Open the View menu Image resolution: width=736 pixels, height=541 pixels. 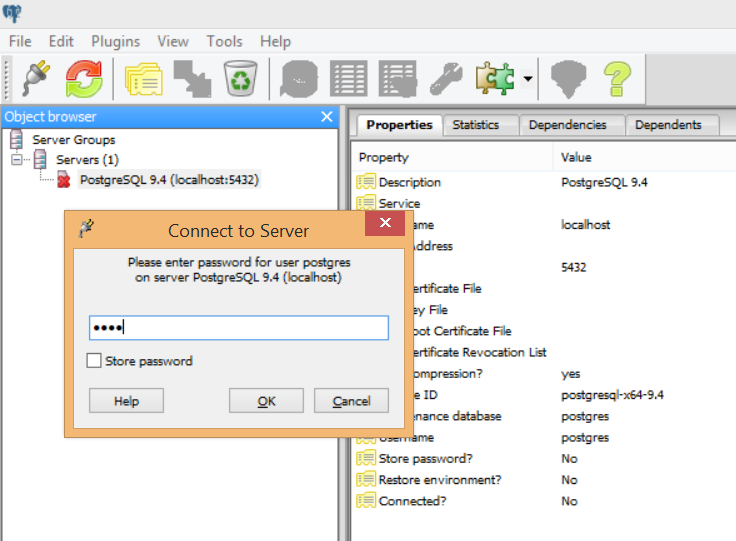(x=173, y=41)
